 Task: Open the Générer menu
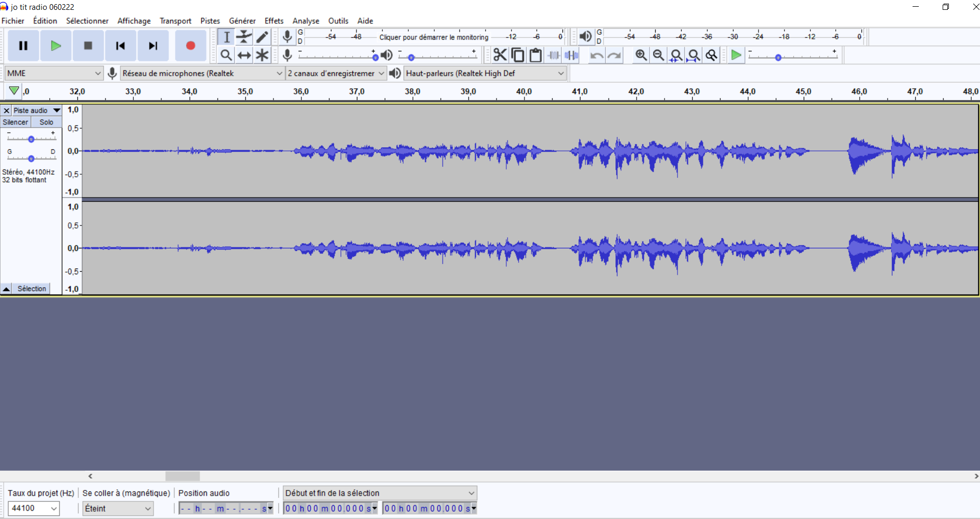242,21
